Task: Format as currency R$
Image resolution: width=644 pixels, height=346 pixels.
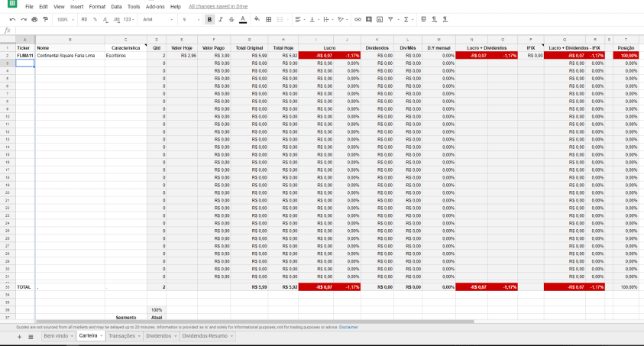Action: (x=84, y=19)
